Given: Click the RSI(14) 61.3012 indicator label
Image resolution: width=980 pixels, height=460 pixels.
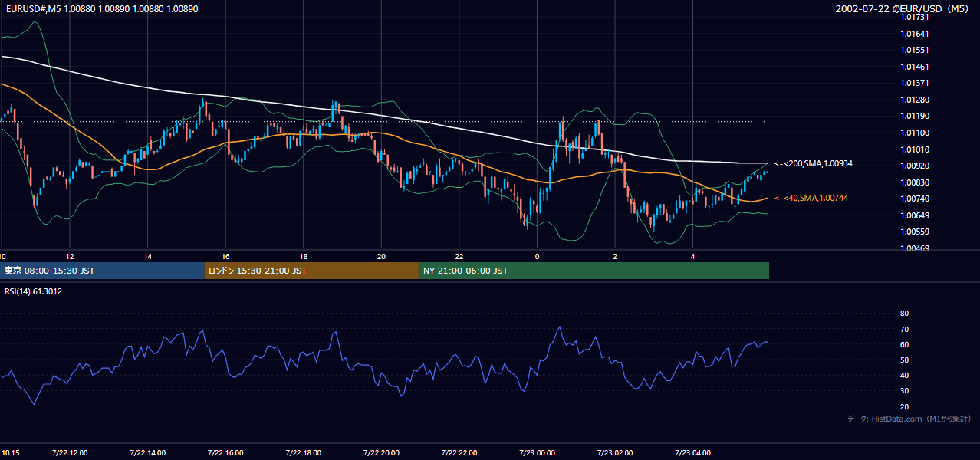Looking at the screenshot, I should (x=34, y=291).
